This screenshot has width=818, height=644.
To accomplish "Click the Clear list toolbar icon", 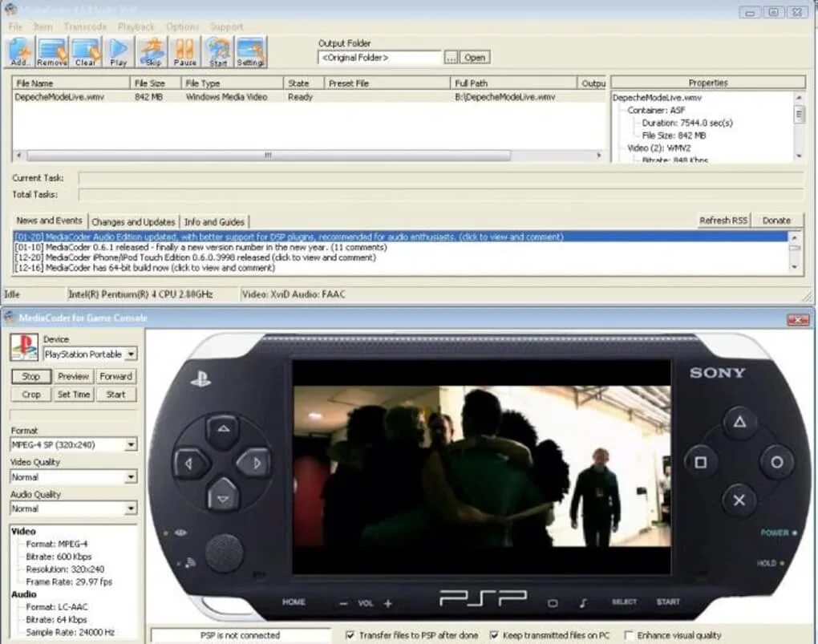I will [86, 52].
